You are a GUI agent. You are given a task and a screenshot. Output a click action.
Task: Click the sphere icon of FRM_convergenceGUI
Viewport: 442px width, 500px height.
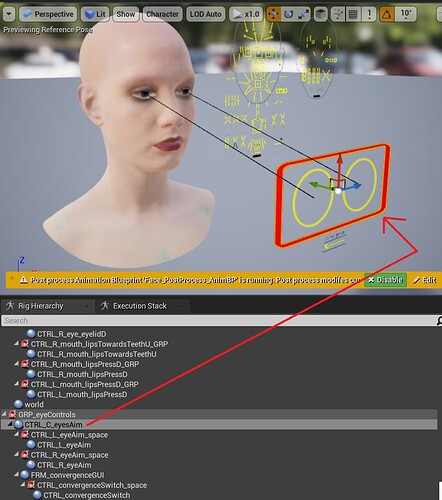click(x=25, y=475)
